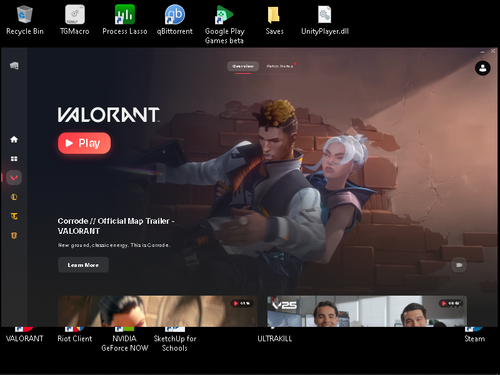Screen dimensions: 500x375
Task: Select Teamfight Tactics icon in sidebar
Action: pos(14,216)
